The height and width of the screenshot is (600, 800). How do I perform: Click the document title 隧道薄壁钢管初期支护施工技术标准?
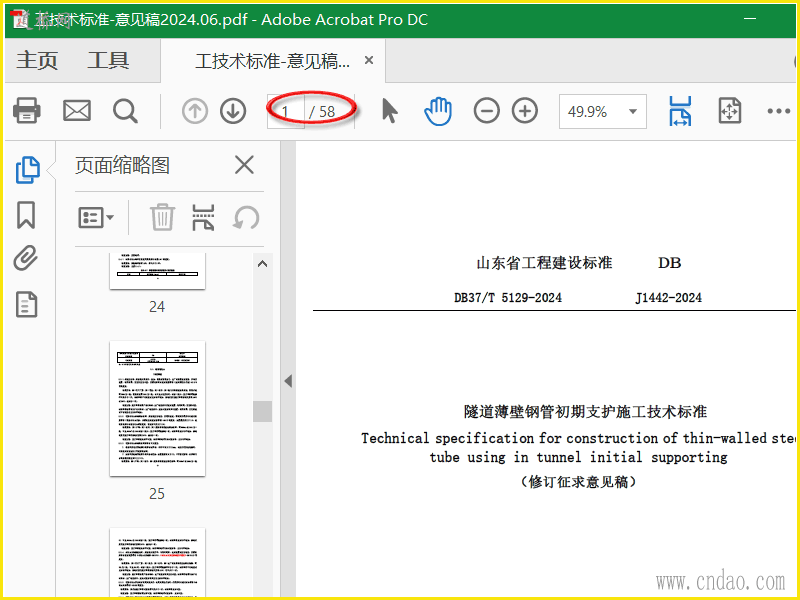[x=585, y=412]
